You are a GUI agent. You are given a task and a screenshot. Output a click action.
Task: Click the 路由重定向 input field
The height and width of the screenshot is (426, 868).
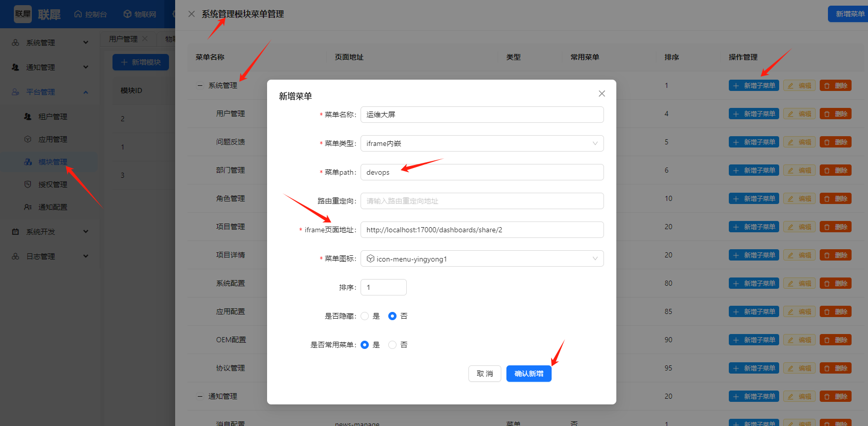[x=482, y=201]
